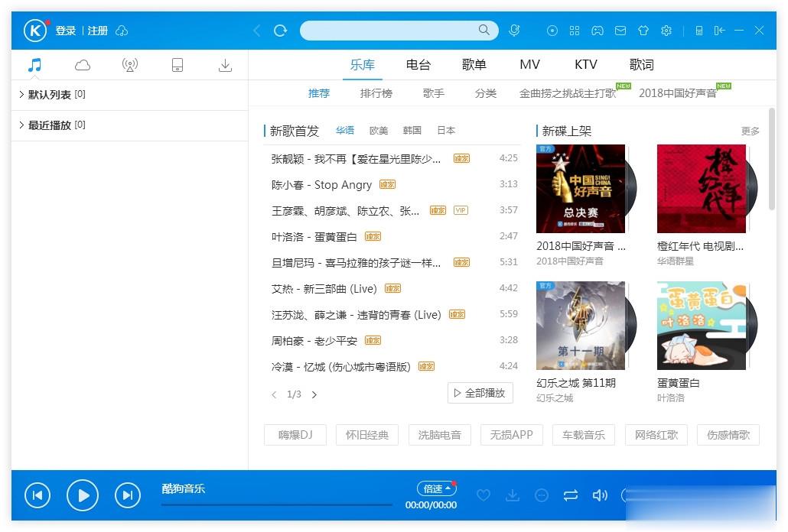Select the 分类 sub-tab
Image resolution: width=788 pixels, height=532 pixels.
486,93
